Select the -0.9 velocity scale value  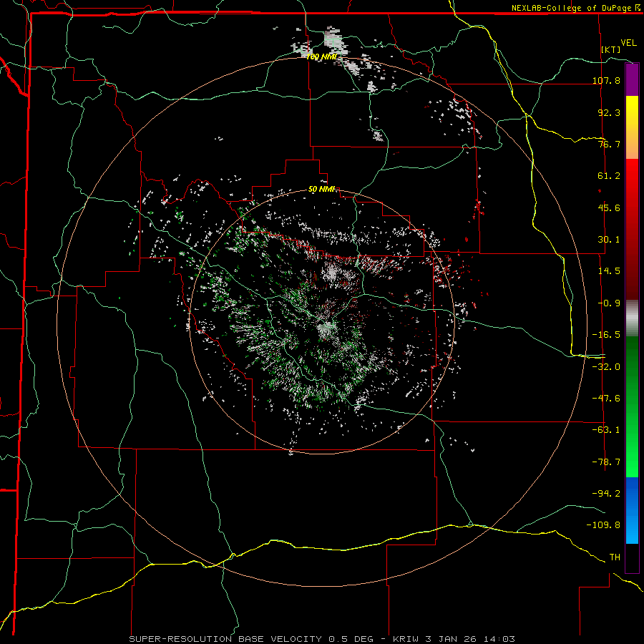(609, 303)
